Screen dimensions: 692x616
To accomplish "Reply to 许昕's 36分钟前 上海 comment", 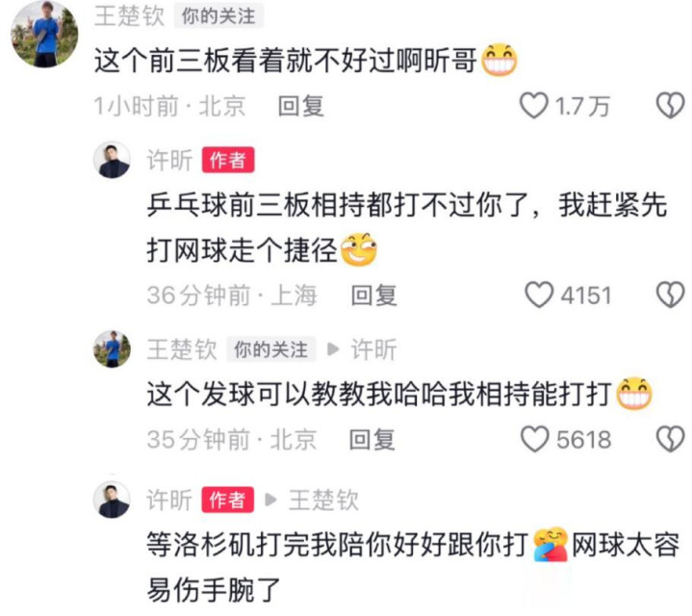I will coord(373,295).
